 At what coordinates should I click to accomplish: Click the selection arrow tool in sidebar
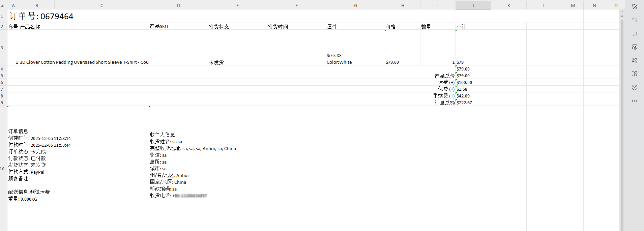coord(634,6)
